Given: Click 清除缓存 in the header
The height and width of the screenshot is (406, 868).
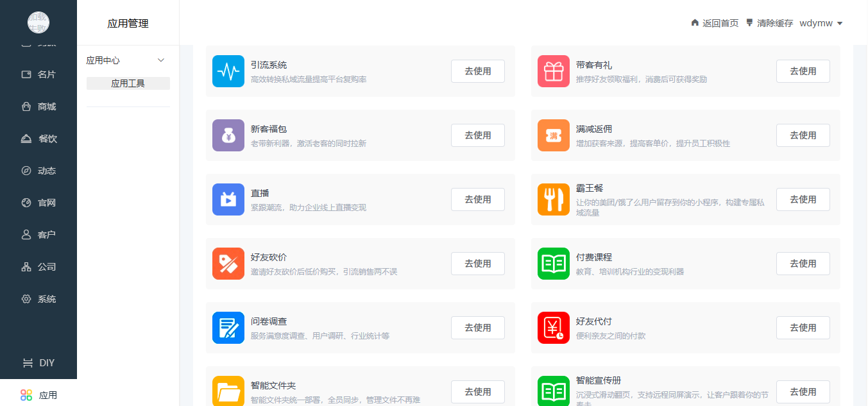Looking at the screenshot, I should coord(769,23).
